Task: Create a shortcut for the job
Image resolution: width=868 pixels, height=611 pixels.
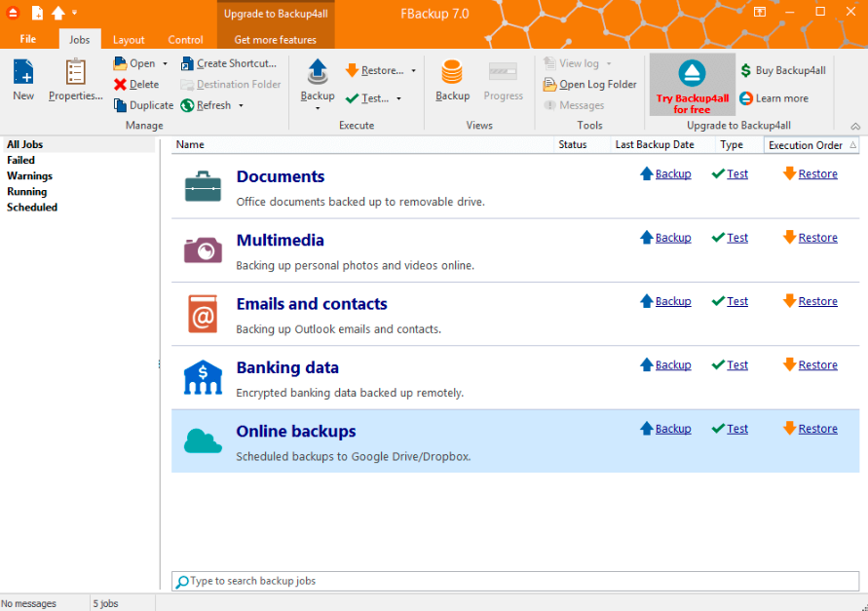Action: point(229,63)
